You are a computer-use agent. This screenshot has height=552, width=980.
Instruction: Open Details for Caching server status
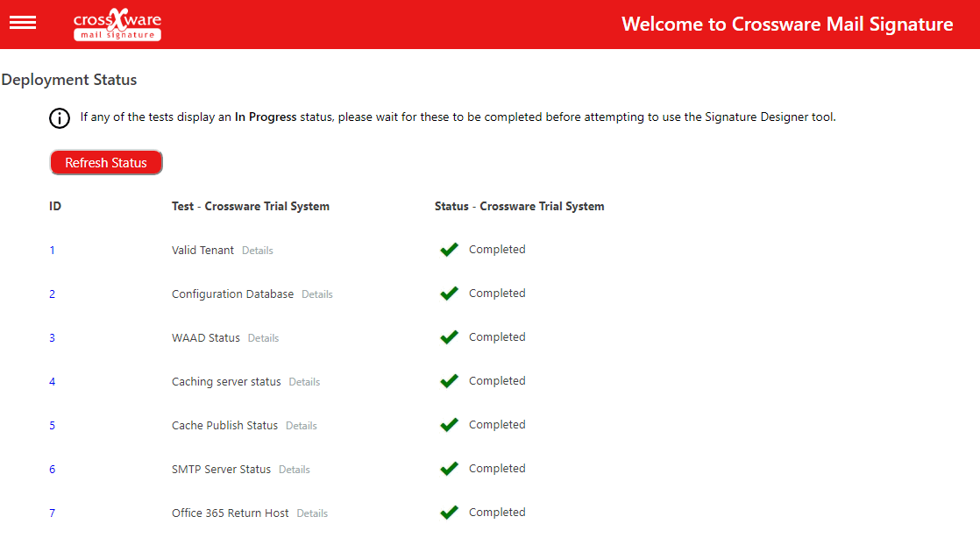click(x=304, y=381)
